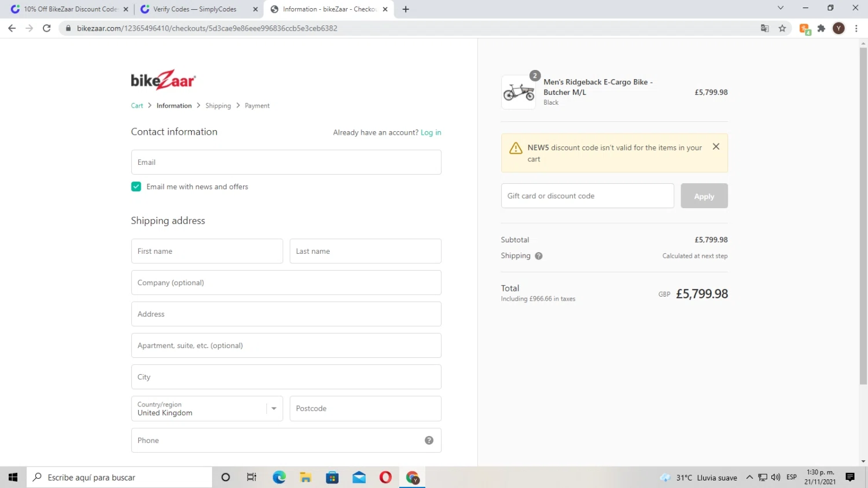Viewport: 868px width, 488px height.
Task: Focus the Address field
Action: (x=286, y=314)
